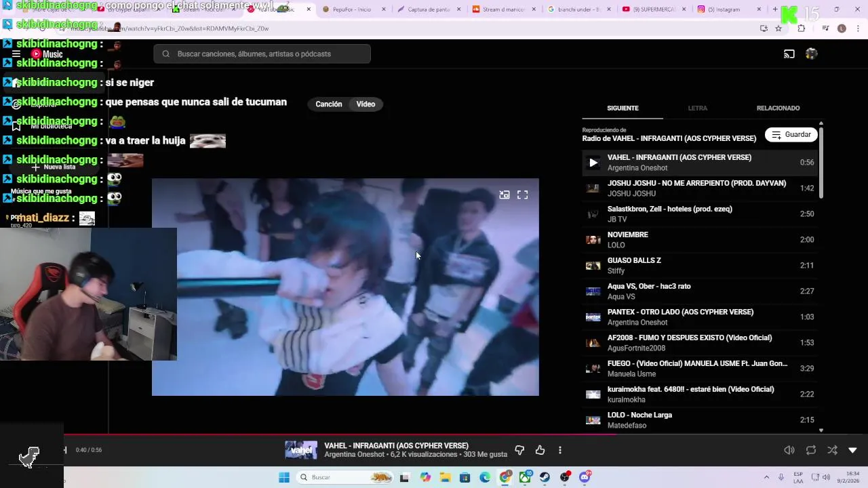Image resolution: width=868 pixels, height=488 pixels.
Task: Open File Explorer from the taskbar
Action: pos(445,477)
